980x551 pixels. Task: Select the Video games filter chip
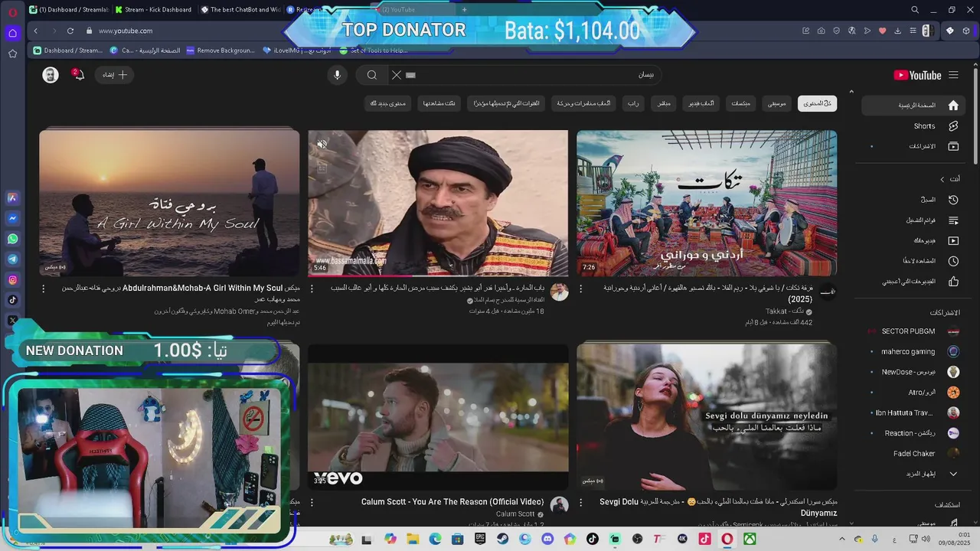click(x=701, y=103)
